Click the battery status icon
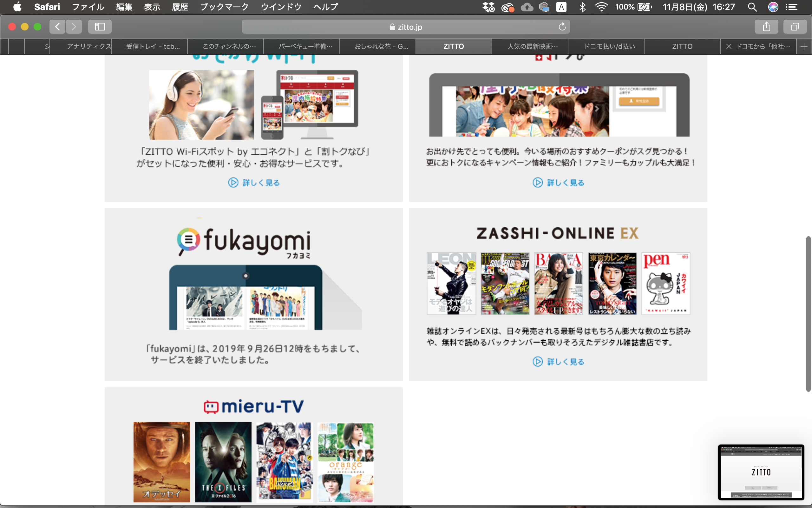This screenshot has width=812, height=508. [644, 7]
